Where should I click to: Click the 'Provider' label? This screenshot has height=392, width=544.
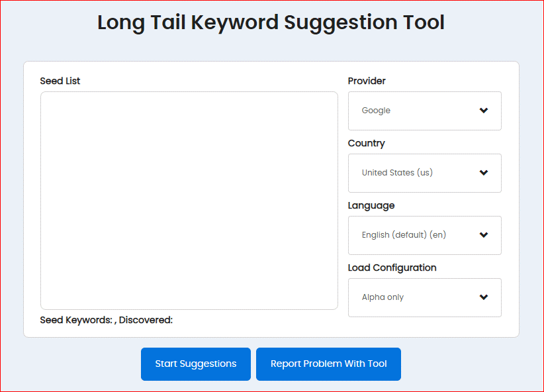tap(367, 81)
